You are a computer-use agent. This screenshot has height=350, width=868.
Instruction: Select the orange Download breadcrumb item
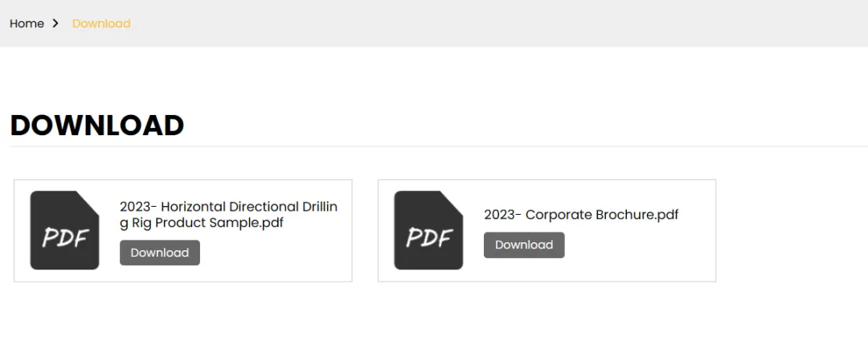101,23
